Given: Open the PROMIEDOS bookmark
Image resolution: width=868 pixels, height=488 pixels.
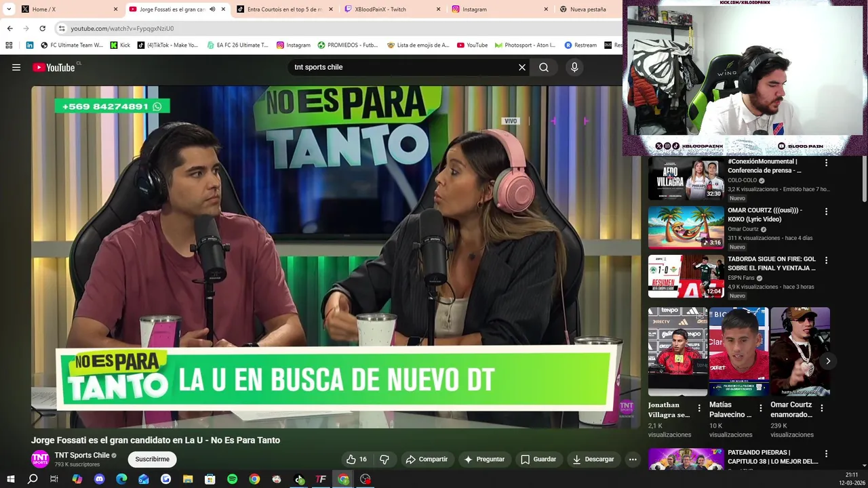Looking at the screenshot, I should point(347,45).
